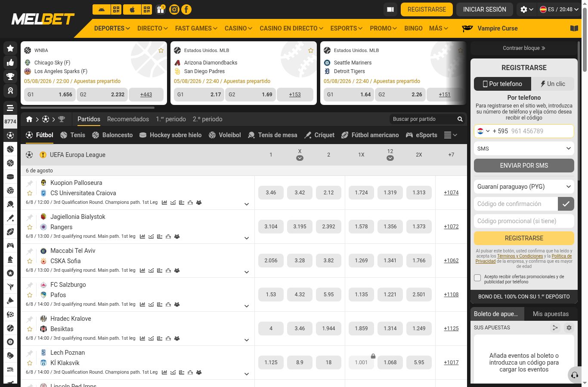Image resolution: width=588 pixels, height=387 pixels.
Task: Open +1074 more markets for Kuopion match
Action: point(451,193)
